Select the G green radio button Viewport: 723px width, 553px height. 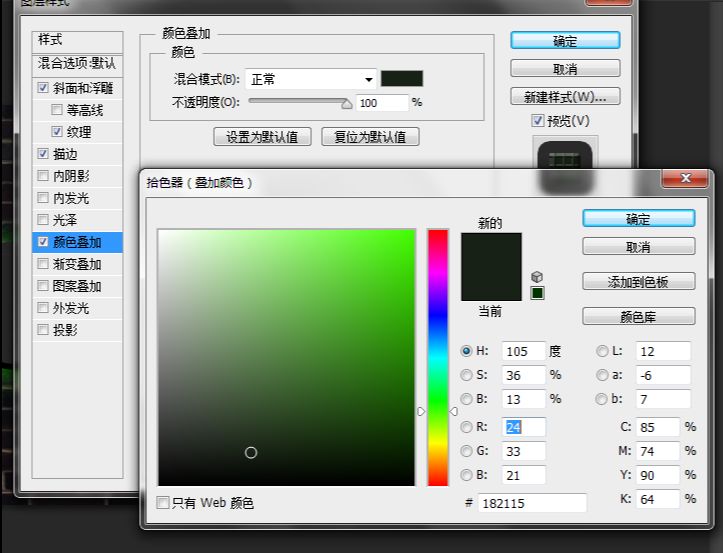point(466,451)
